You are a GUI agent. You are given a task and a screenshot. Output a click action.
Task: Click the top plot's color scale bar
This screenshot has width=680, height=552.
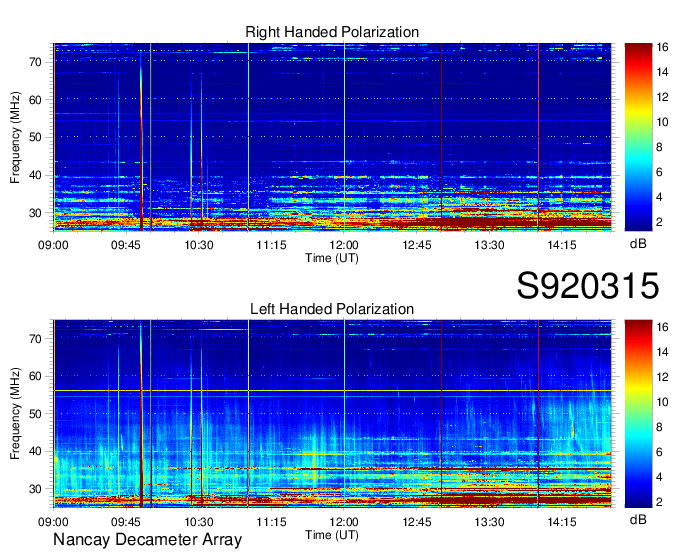638,137
